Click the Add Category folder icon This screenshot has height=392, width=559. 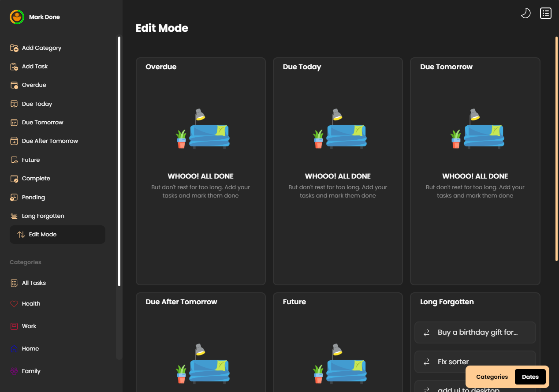click(x=14, y=48)
